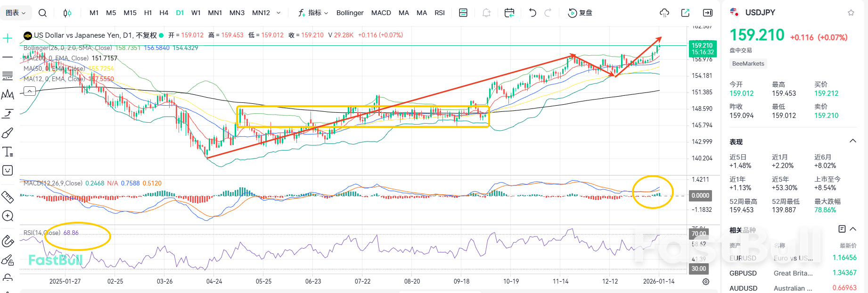
Task: Select the text annotation tool
Action: (8, 152)
